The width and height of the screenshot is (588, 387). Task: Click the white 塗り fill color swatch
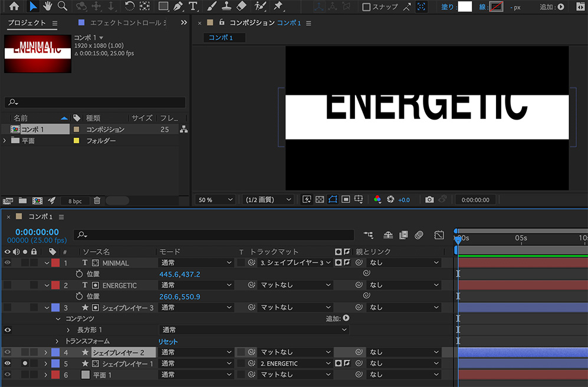tap(464, 6)
